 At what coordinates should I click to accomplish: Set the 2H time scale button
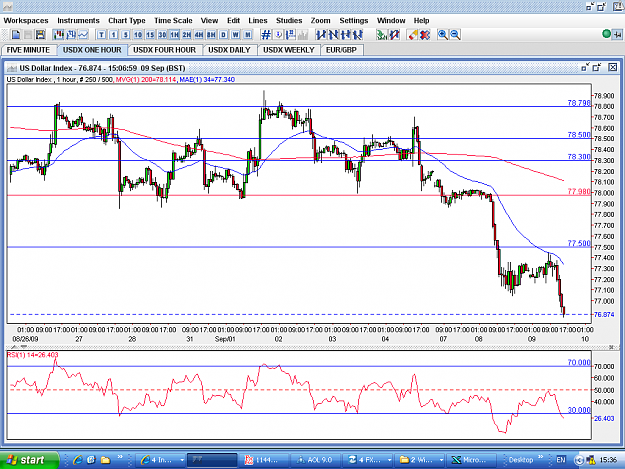[187, 35]
